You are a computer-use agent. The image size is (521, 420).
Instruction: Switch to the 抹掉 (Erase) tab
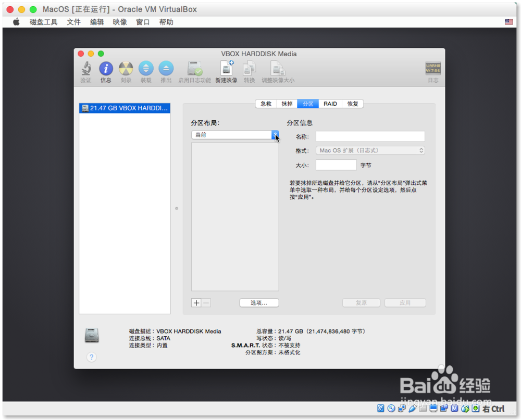click(287, 104)
